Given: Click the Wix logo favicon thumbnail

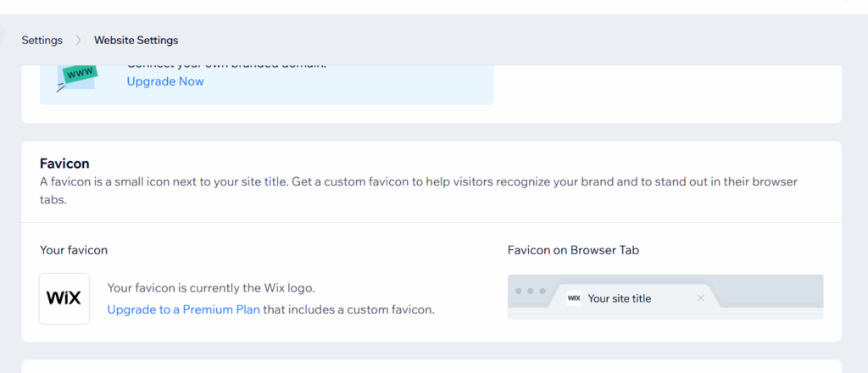Looking at the screenshot, I should 64,298.
